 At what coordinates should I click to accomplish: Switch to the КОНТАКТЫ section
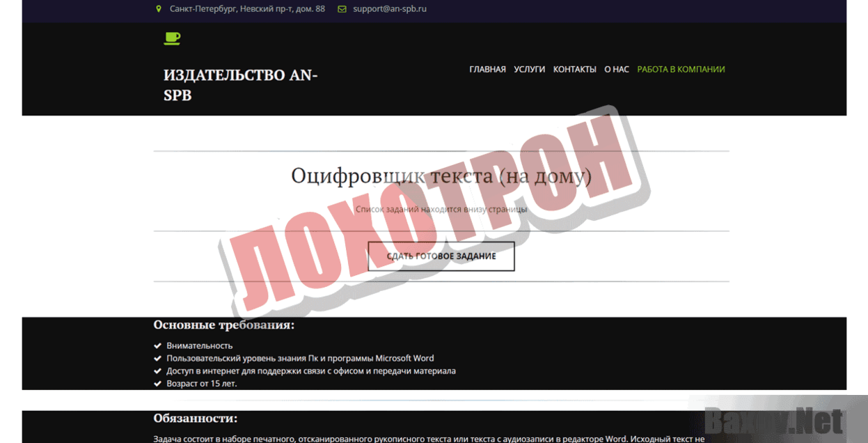(x=574, y=69)
